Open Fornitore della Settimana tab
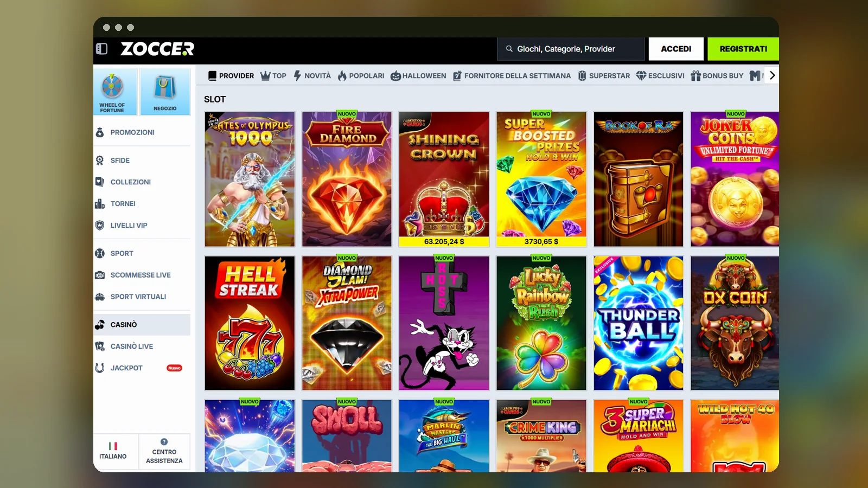 512,76
